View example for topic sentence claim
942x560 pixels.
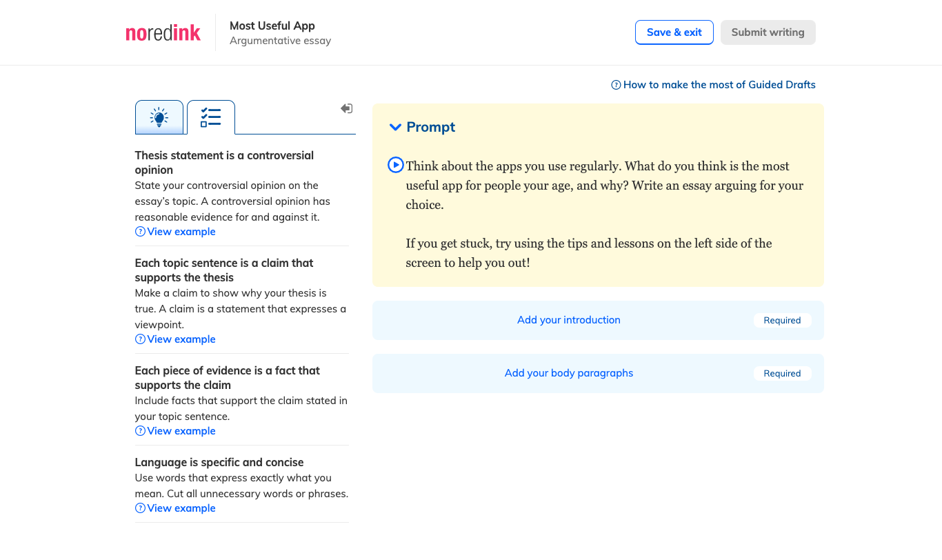[175, 339]
